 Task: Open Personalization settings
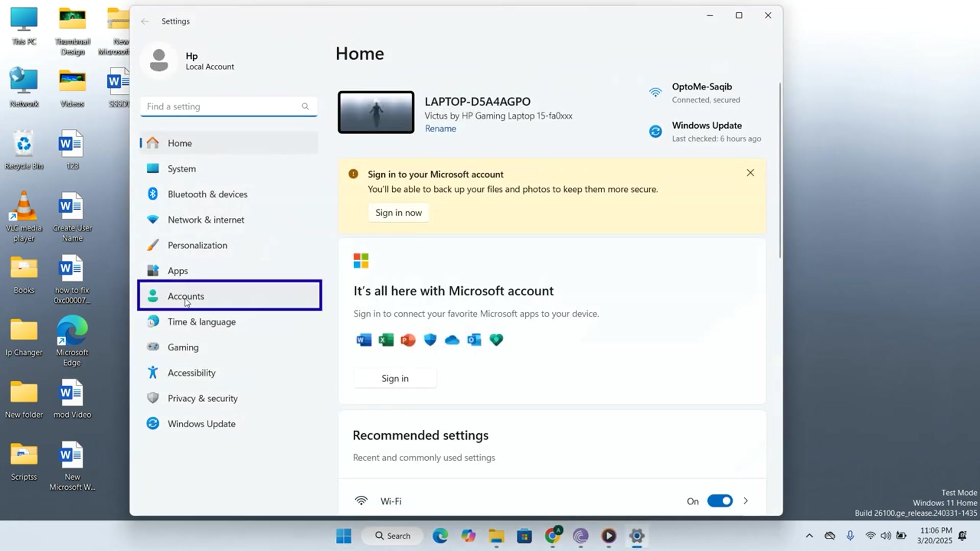click(229, 245)
